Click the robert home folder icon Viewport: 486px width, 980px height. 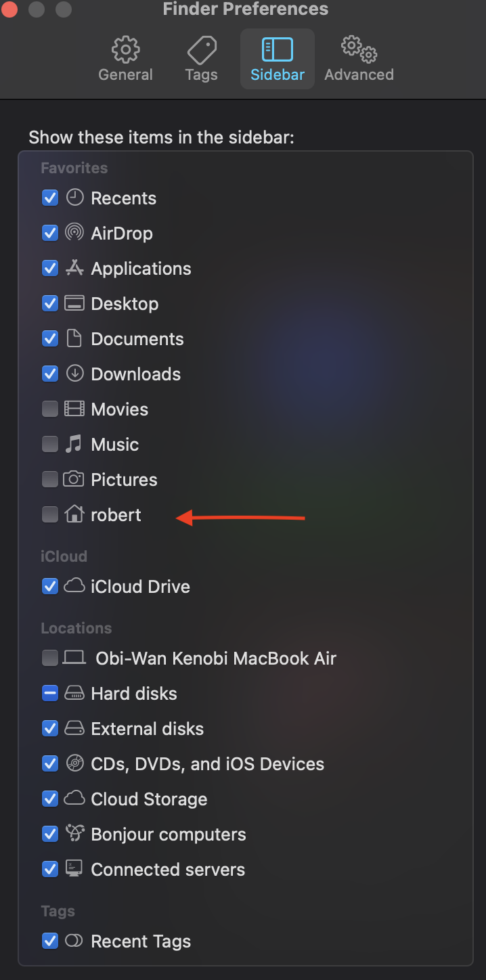[x=74, y=514]
